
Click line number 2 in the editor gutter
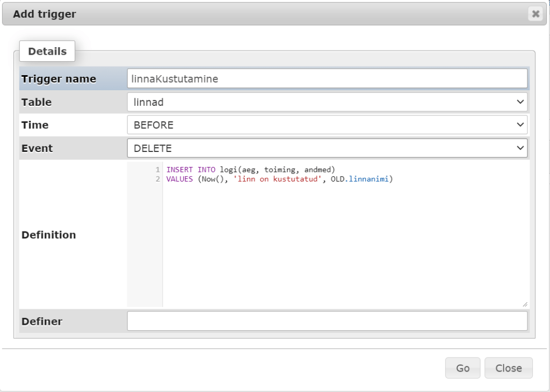[157, 179]
